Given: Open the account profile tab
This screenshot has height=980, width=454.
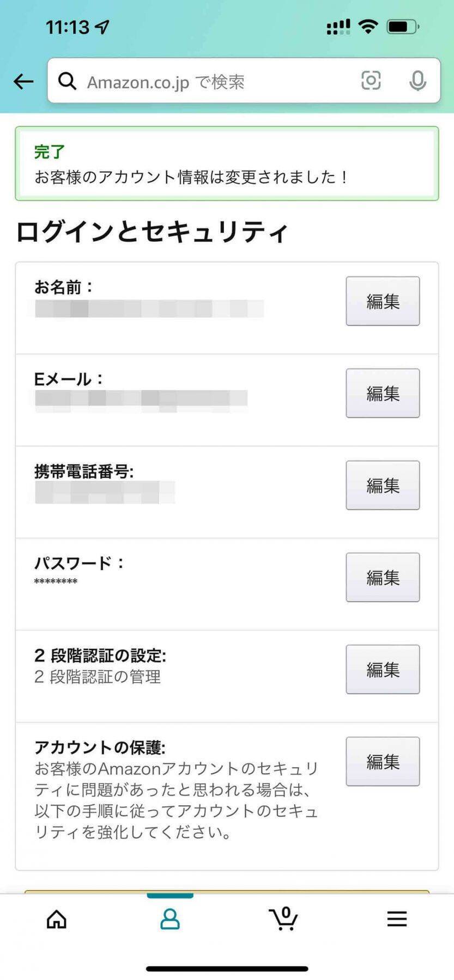Looking at the screenshot, I should (x=170, y=919).
